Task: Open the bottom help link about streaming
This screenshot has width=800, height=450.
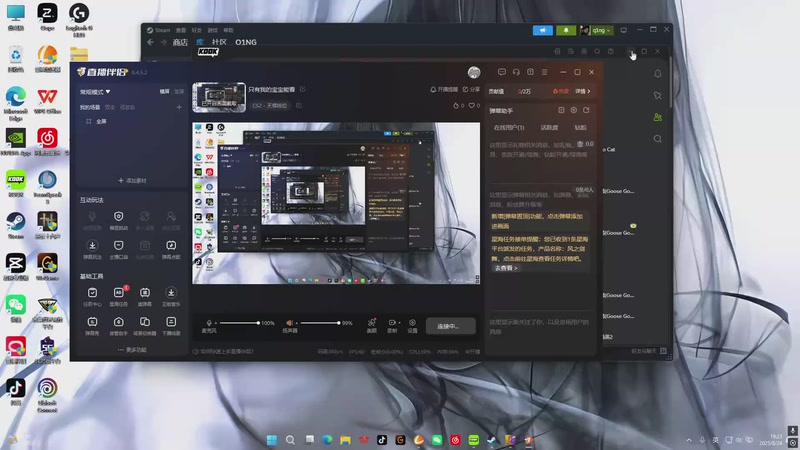Action: coord(223,352)
